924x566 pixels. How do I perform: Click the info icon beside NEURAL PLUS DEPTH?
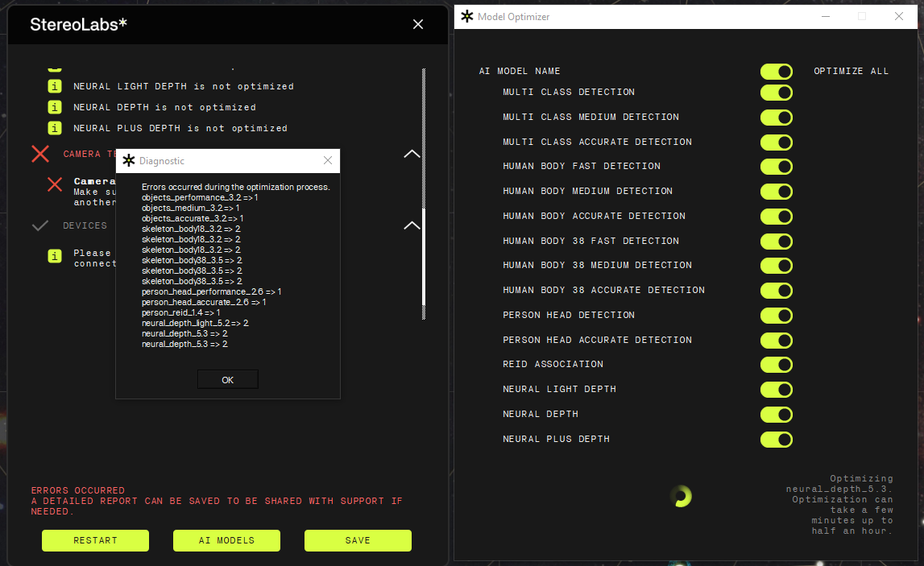click(x=55, y=128)
